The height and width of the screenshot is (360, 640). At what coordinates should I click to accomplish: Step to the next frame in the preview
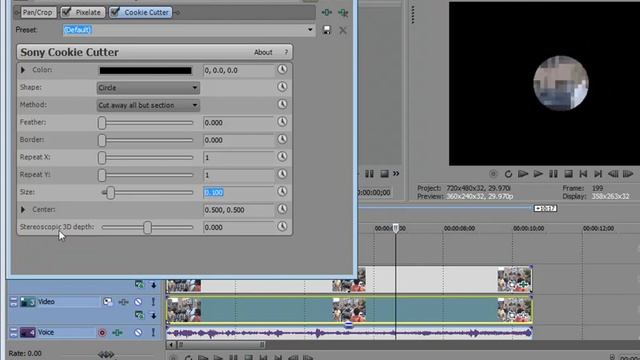[x=628, y=174]
